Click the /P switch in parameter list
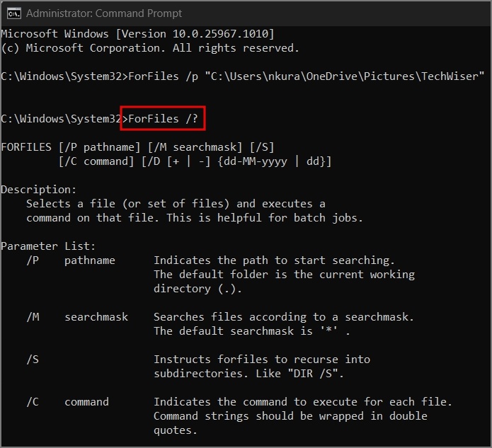 [x=33, y=260]
